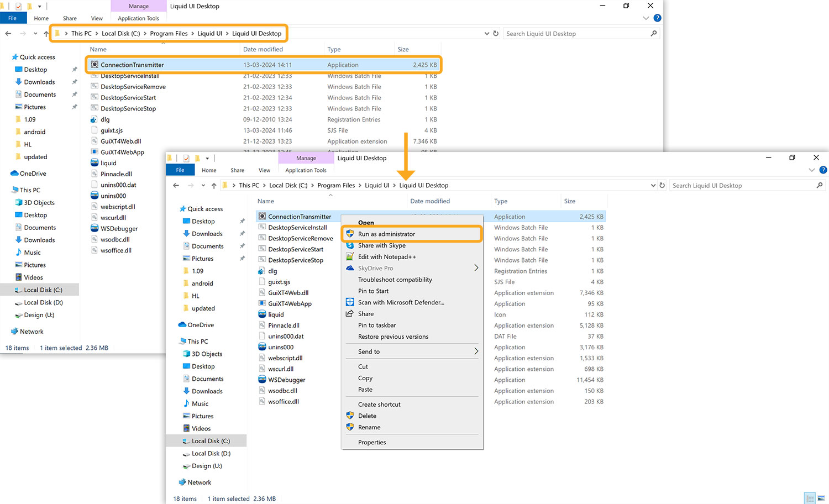Select Local Disk (D:) in front sidebar

(x=211, y=454)
